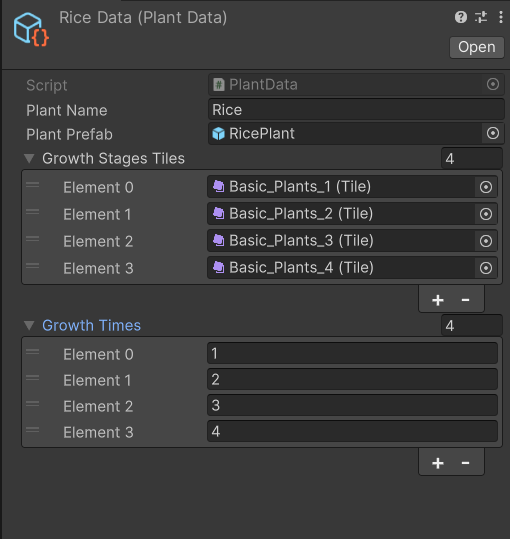Add an element to Growth Times list
Screen dimensions: 510x539
coord(437,463)
